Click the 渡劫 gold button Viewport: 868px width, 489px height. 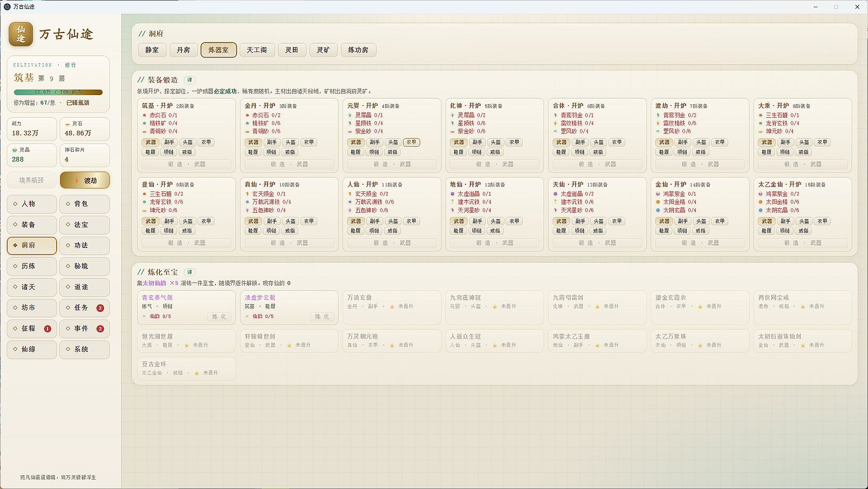(85, 181)
